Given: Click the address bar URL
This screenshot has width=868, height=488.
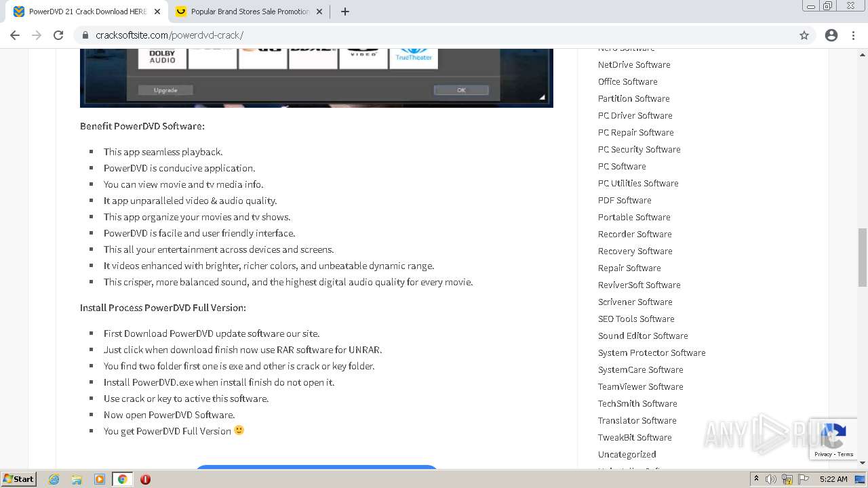Looking at the screenshot, I should 170,35.
